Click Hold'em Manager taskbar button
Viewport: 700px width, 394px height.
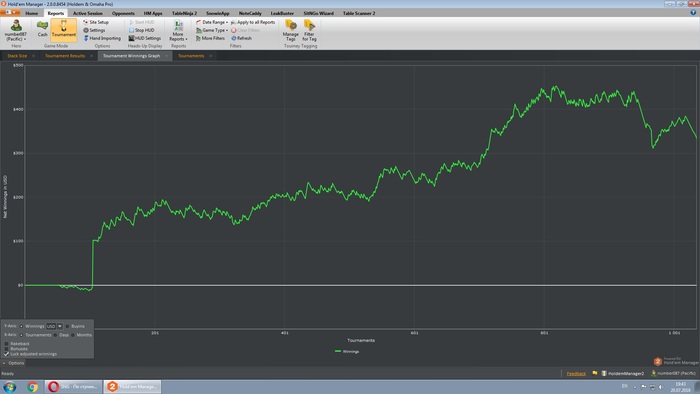point(133,386)
